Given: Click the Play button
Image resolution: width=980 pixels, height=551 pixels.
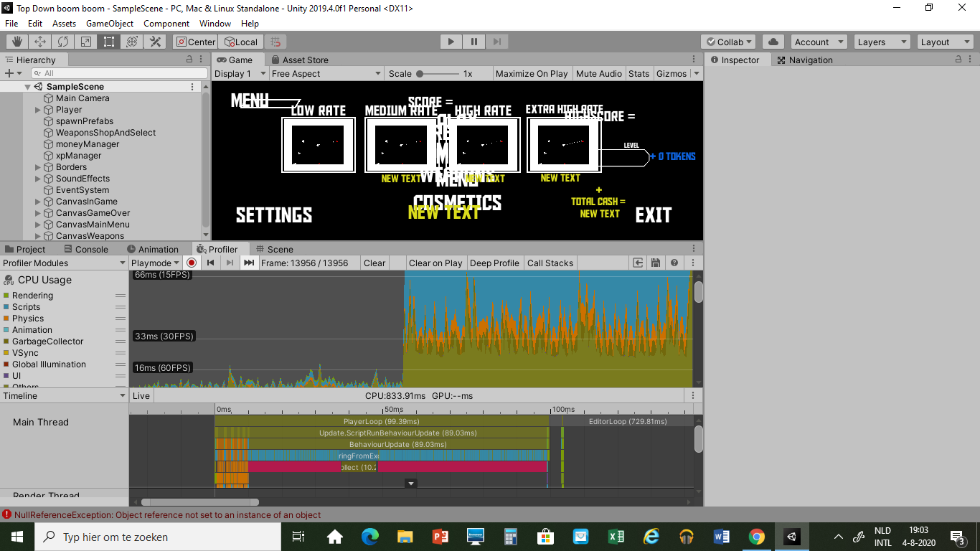Looking at the screenshot, I should [451, 42].
